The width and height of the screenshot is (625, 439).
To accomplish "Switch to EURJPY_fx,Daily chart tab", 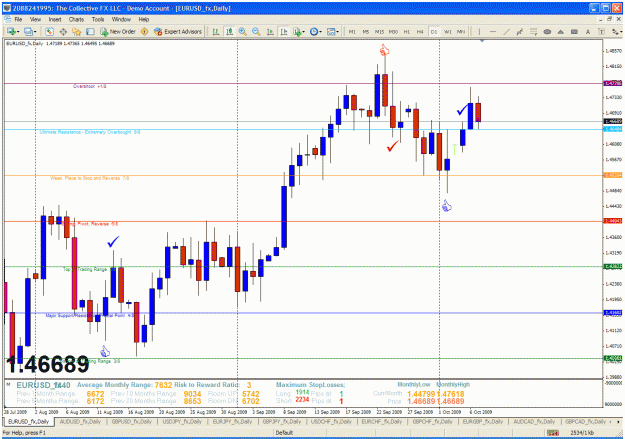I will [232, 421].
